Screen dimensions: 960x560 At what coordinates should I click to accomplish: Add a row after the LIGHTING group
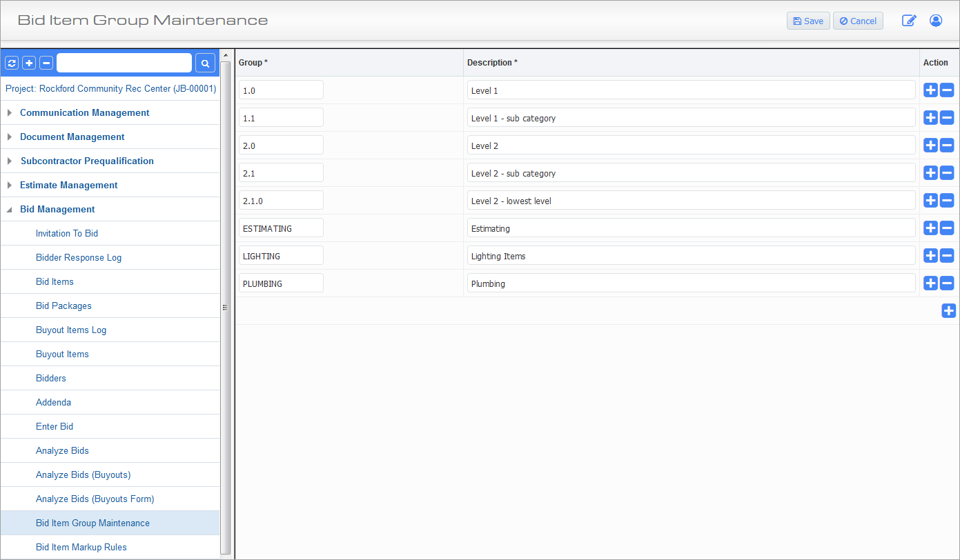[x=930, y=255]
